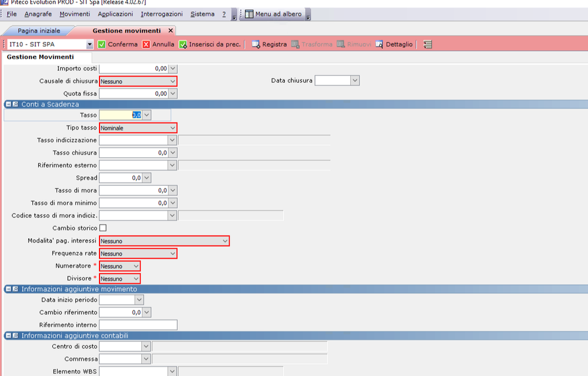Click the Inserisci da prec. icon

click(182, 44)
